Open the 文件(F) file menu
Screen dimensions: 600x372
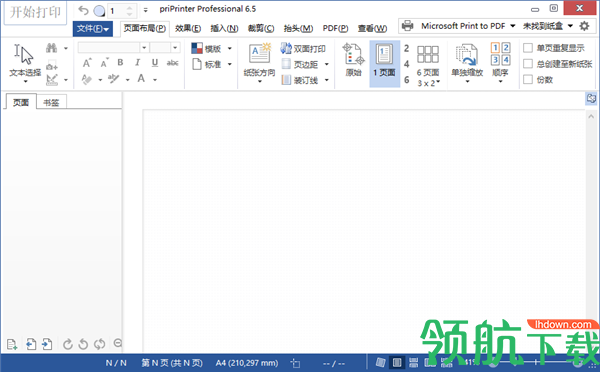[x=93, y=29]
